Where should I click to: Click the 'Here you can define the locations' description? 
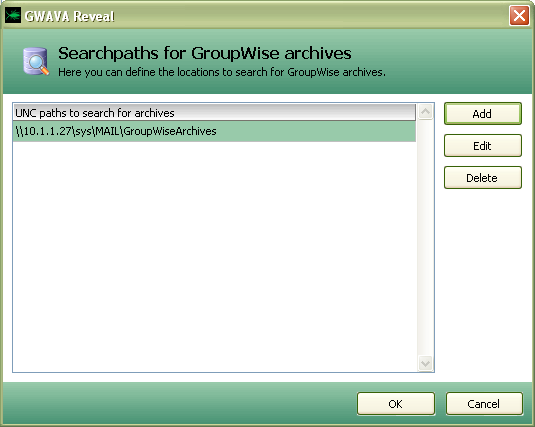point(222,72)
